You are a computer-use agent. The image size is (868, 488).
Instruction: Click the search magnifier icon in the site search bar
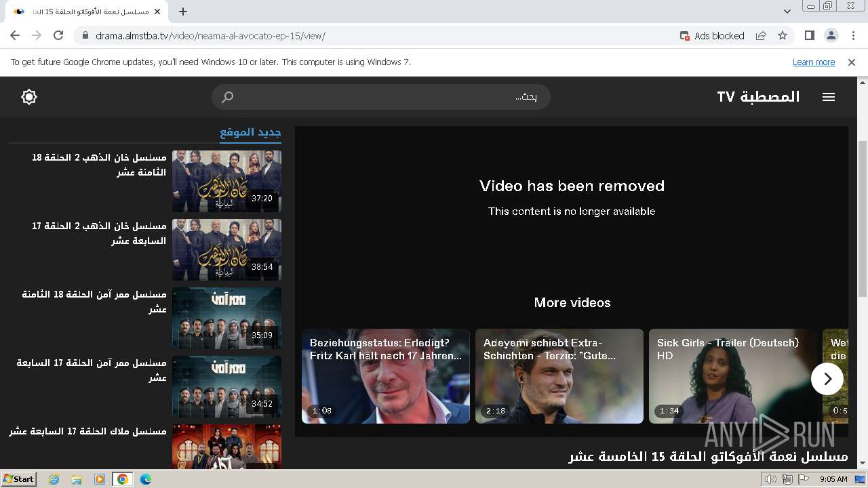(x=228, y=97)
